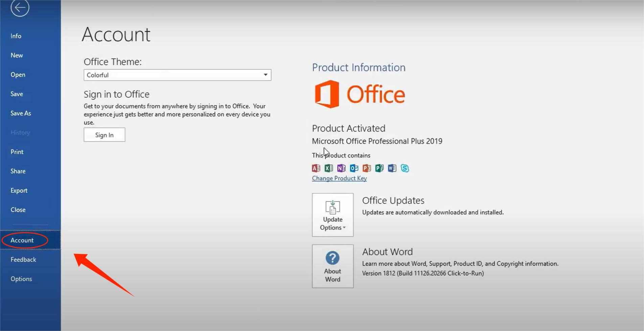Viewport: 644px width, 331px height.
Task: Click the Publisher icon in product contents
Action: (x=379, y=168)
